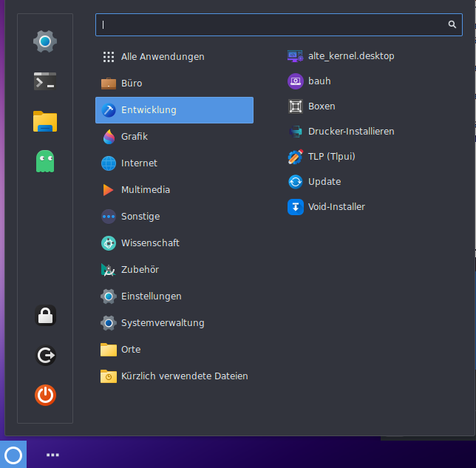The image size is (476, 468).
Task: Click the log out icon
Action: click(45, 356)
